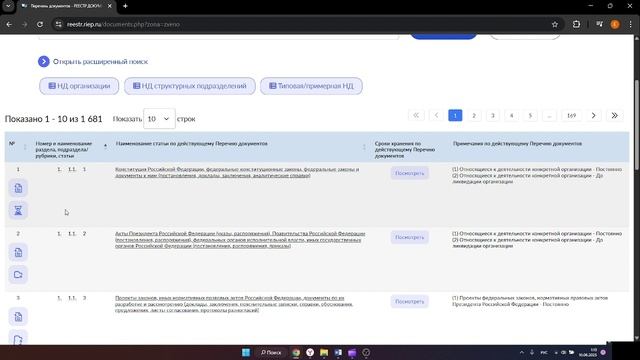Click the hourglass icon in row 1
Viewport: 640px width, 360px height.
18,210
